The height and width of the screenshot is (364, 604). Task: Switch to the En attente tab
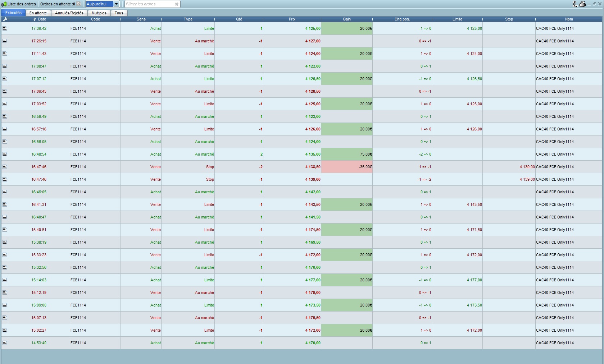click(x=38, y=13)
